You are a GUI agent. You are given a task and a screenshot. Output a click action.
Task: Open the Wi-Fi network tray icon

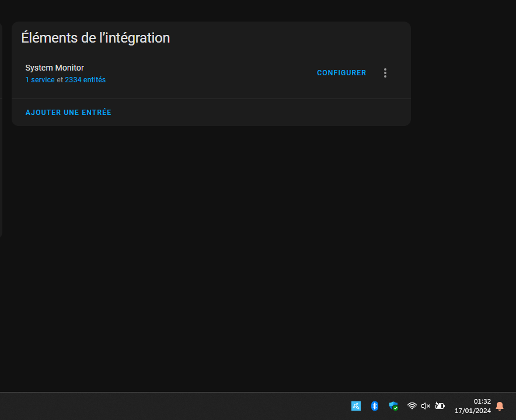coord(412,406)
